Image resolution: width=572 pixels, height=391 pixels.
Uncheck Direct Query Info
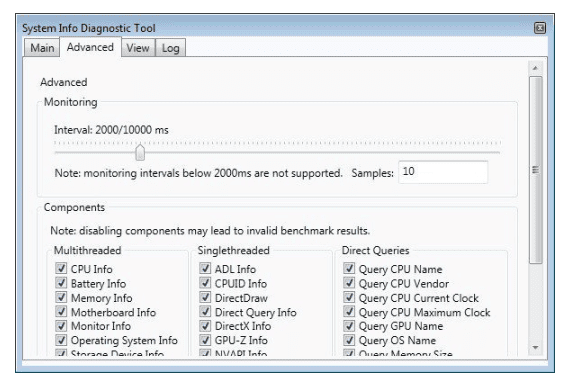pos(205,311)
